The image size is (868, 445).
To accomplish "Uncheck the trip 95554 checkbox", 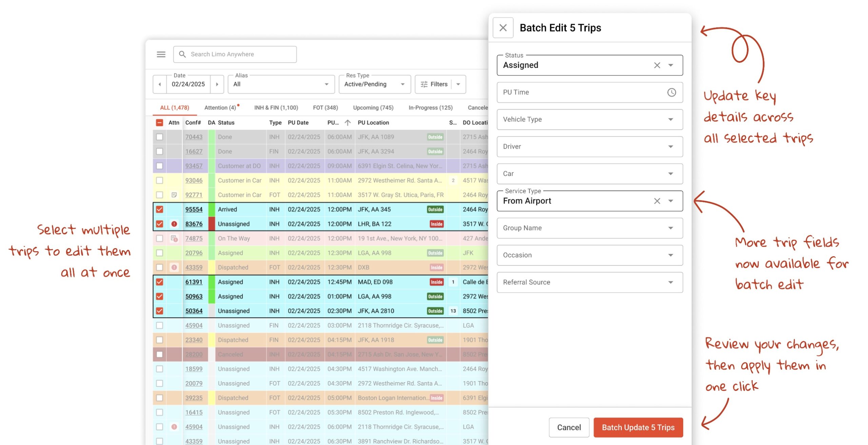I will [159, 209].
